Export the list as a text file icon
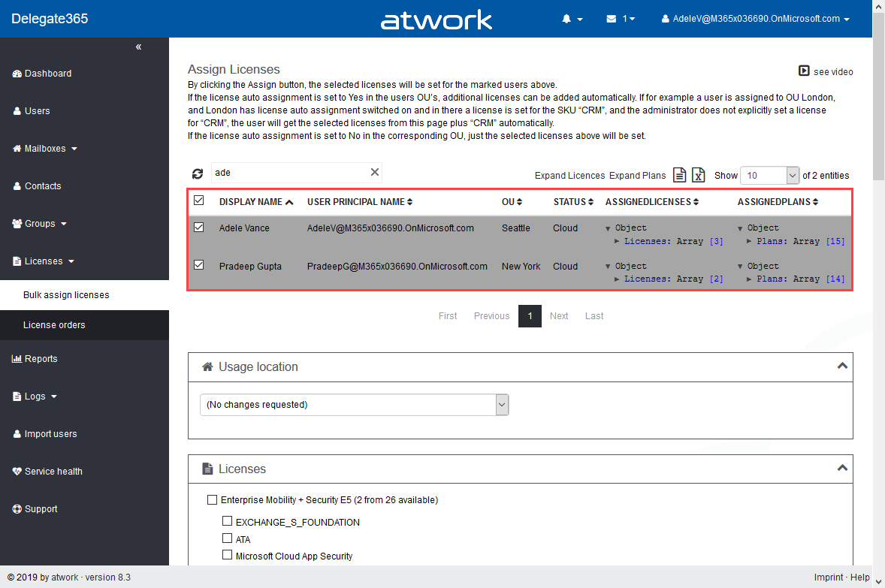 click(x=679, y=175)
